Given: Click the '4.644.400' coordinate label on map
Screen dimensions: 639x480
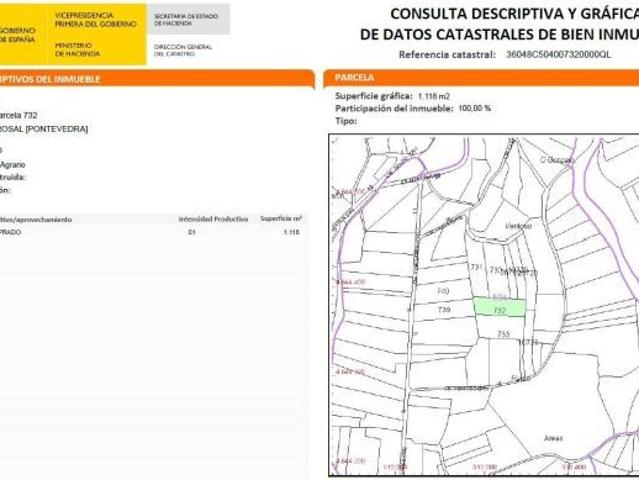Looking at the screenshot, I should click(350, 282).
